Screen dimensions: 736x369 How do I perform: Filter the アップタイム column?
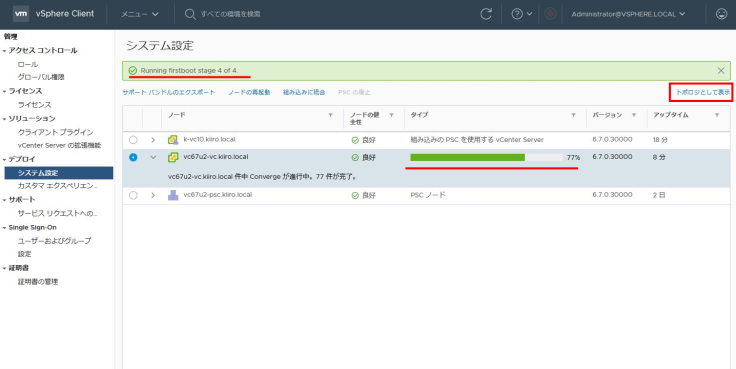pyautogui.click(x=717, y=115)
